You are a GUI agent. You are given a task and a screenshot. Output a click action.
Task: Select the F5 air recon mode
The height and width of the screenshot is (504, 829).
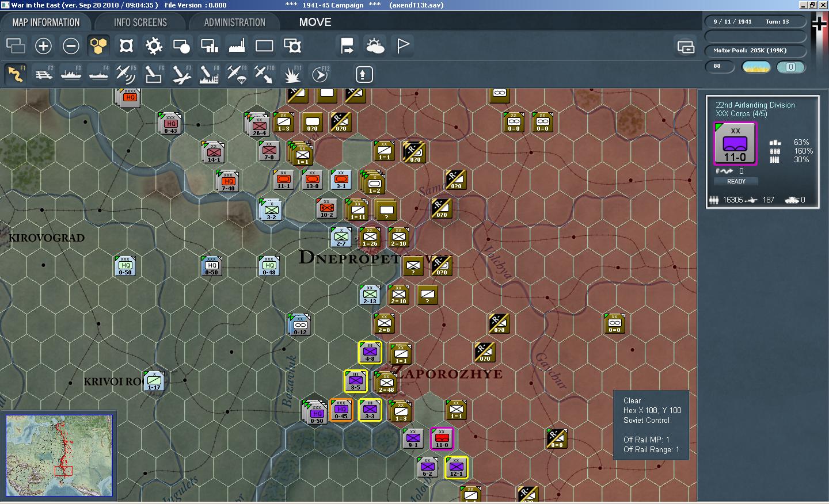click(126, 74)
